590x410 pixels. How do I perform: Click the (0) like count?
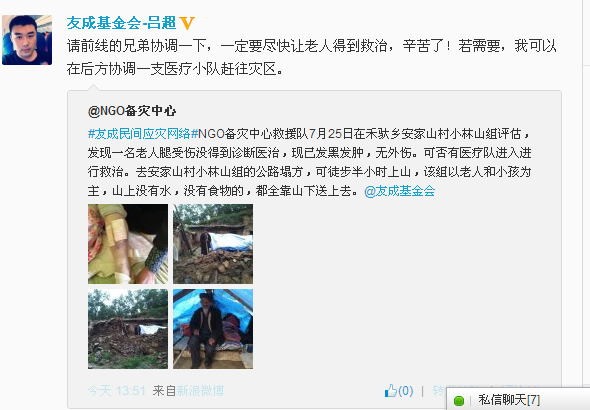[406, 391]
